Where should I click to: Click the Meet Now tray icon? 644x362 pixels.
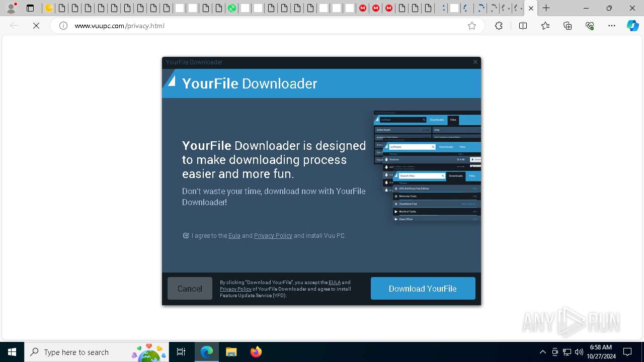(555, 352)
